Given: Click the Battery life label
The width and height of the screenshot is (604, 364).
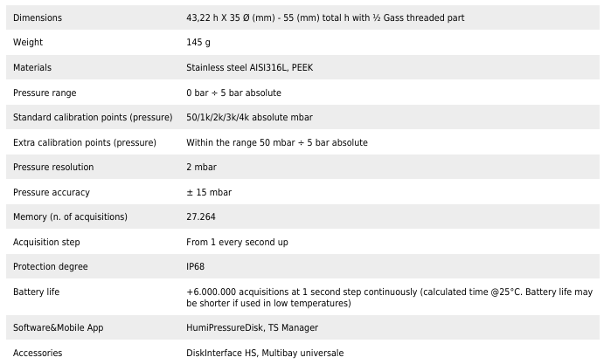Looking at the screenshot, I should tap(37, 291).
